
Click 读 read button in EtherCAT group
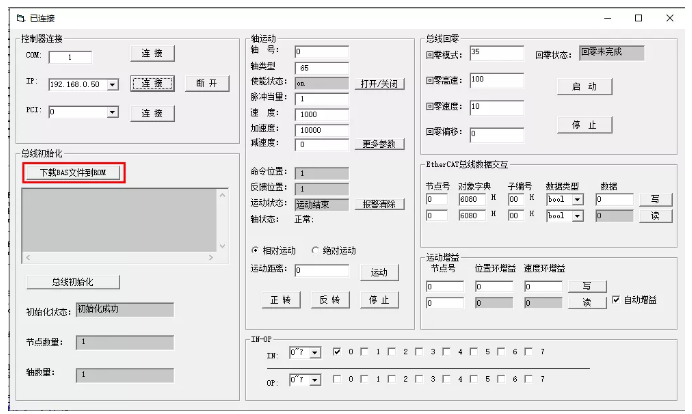pos(655,215)
